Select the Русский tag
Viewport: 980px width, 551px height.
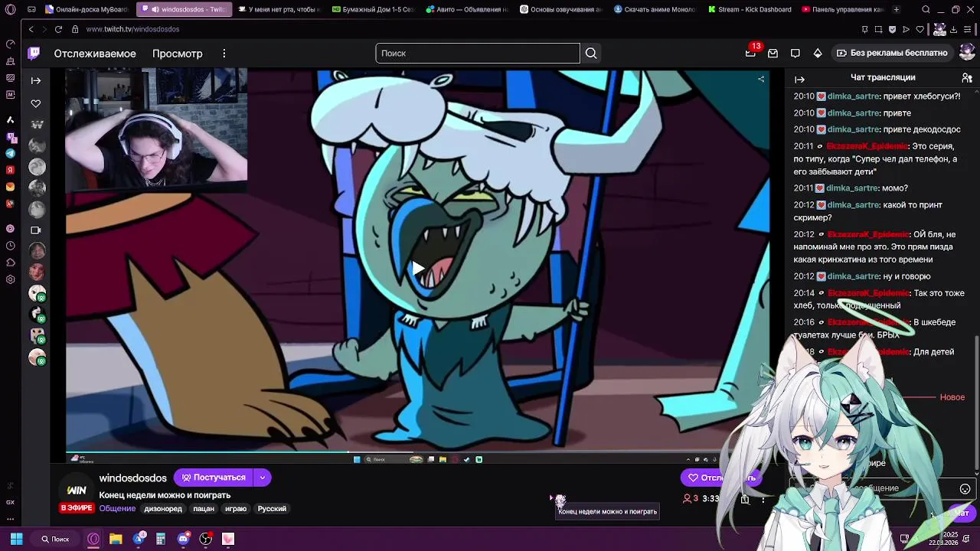pos(272,508)
